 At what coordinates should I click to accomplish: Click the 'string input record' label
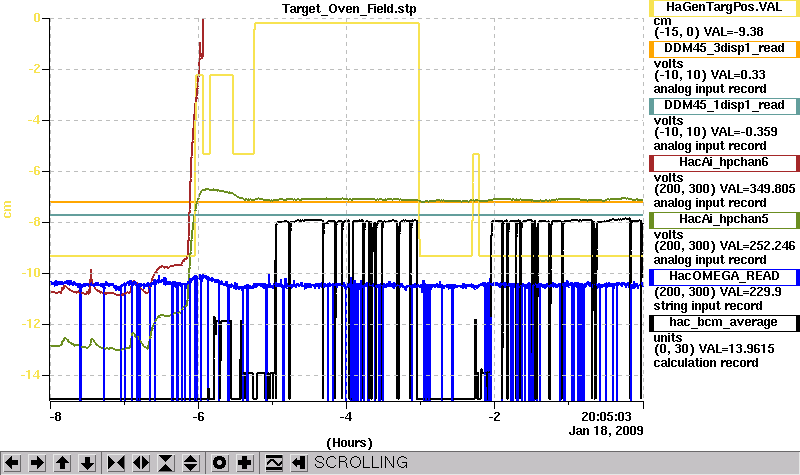(708, 306)
